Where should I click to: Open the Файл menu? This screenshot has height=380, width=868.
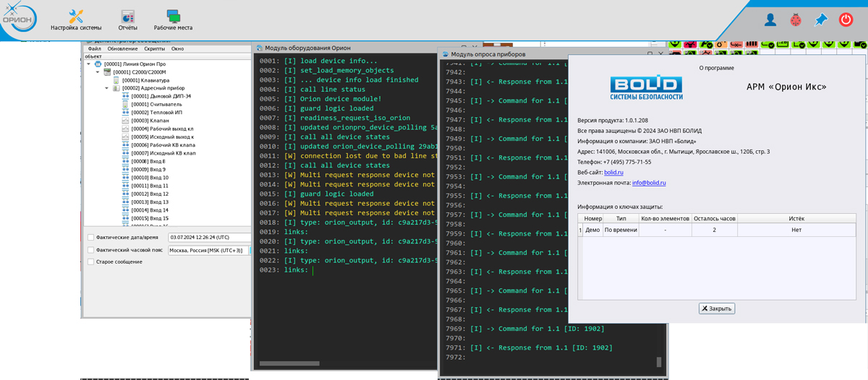(x=94, y=49)
